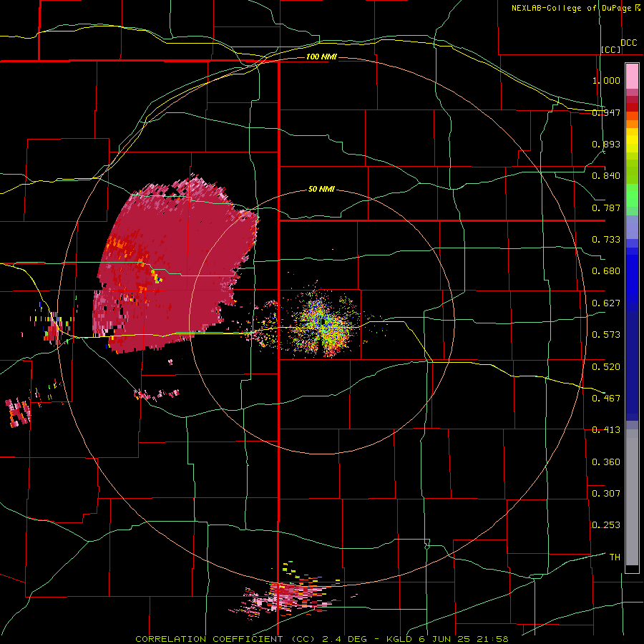The image size is (644, 644).
Task: Click the 0.787 scale value
Action: click(606, 208)
